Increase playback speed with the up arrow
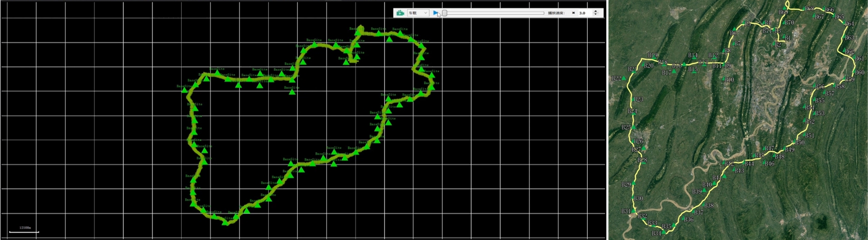The width and height of the screenshot is (868, 240). [x=596, y=11]
